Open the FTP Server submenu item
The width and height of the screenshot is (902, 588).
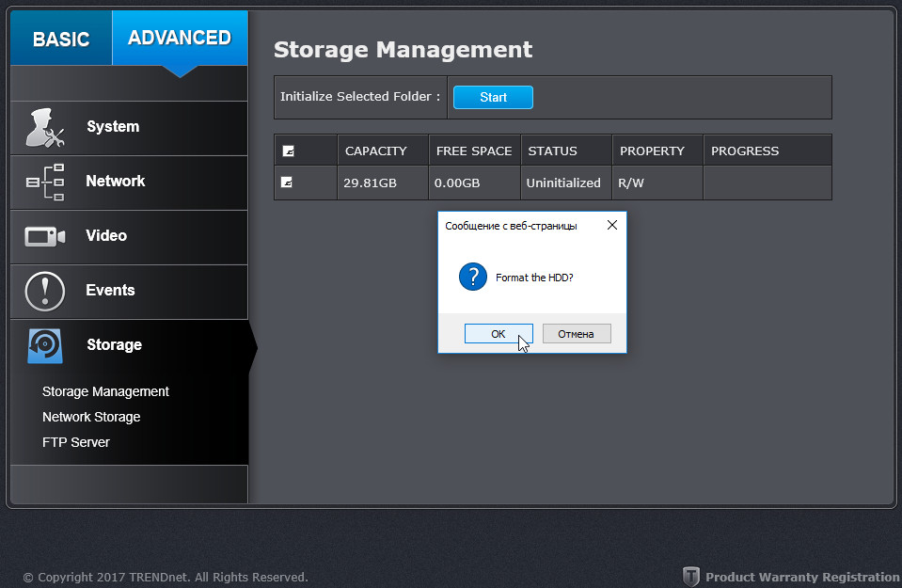point(76,442)
